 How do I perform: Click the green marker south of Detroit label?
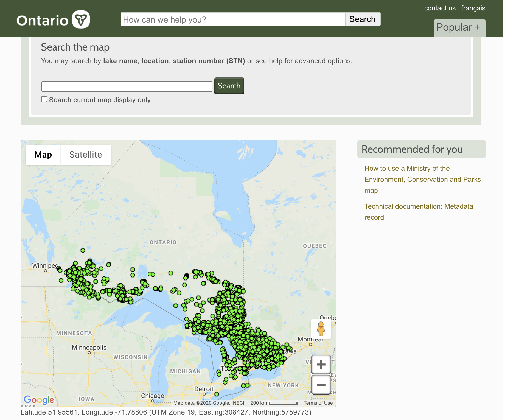click(217, 394)
